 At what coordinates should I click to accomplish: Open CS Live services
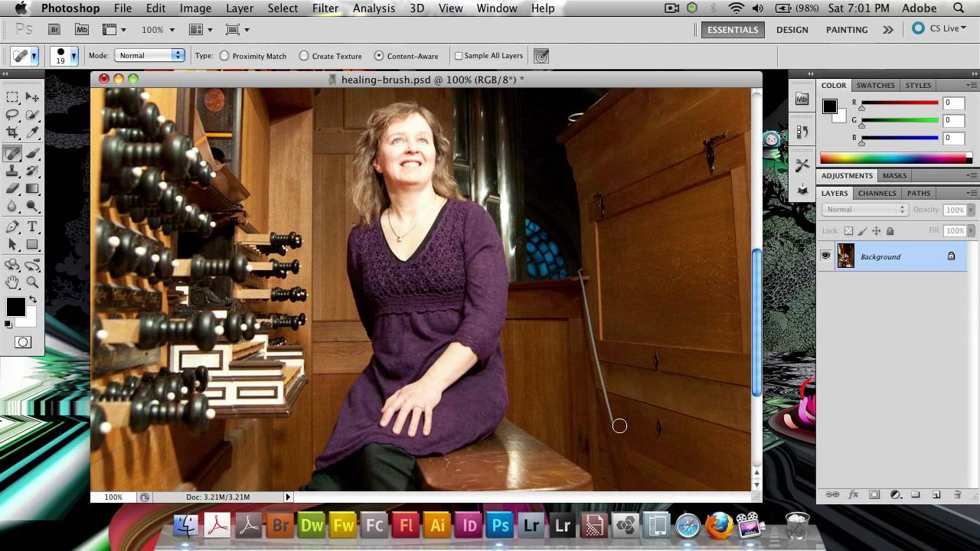tap(939, 29)
